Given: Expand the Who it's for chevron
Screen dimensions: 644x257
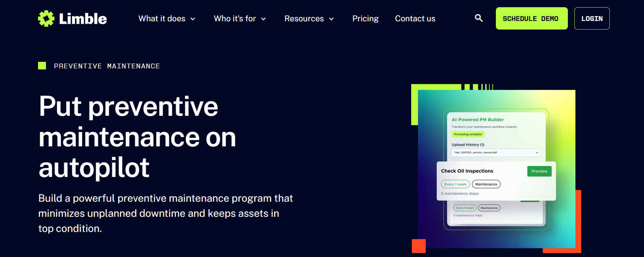Looking at the screenshot, I should (x=263, y=19).
